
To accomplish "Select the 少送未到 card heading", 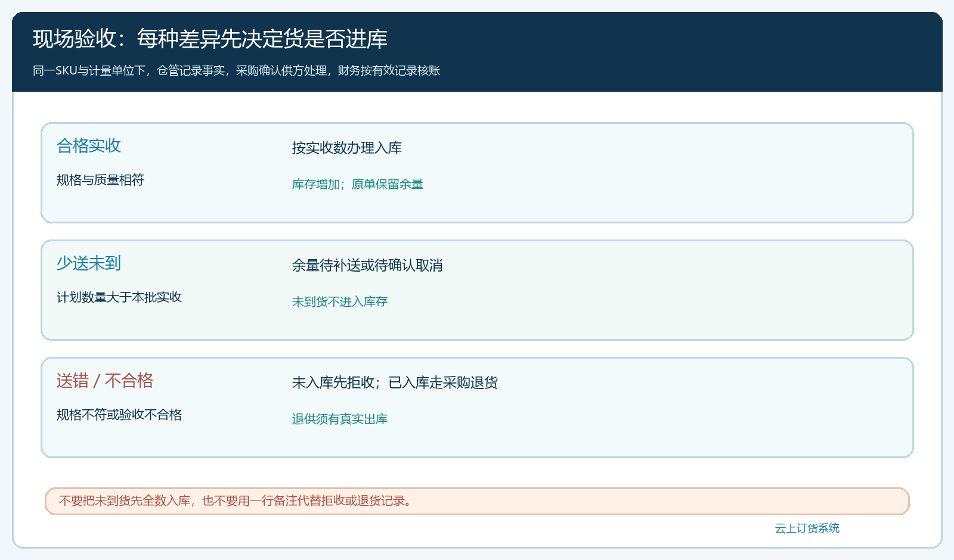I will [89, 263].
